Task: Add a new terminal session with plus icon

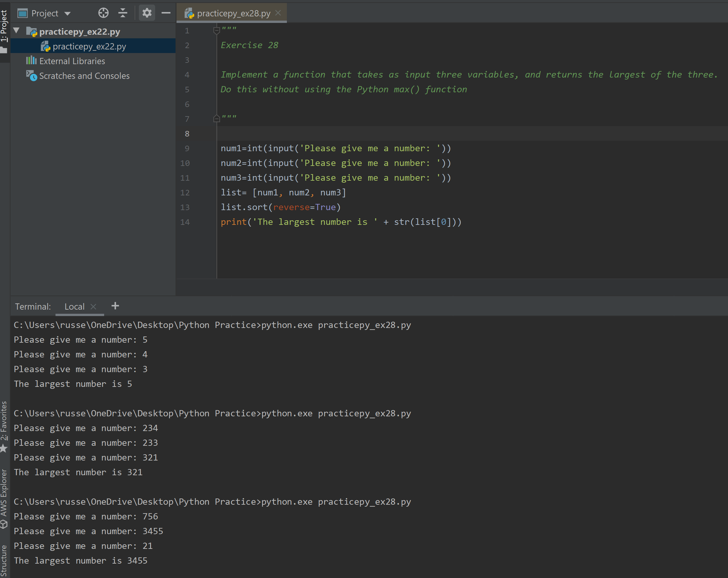Action: coord(115,306)
